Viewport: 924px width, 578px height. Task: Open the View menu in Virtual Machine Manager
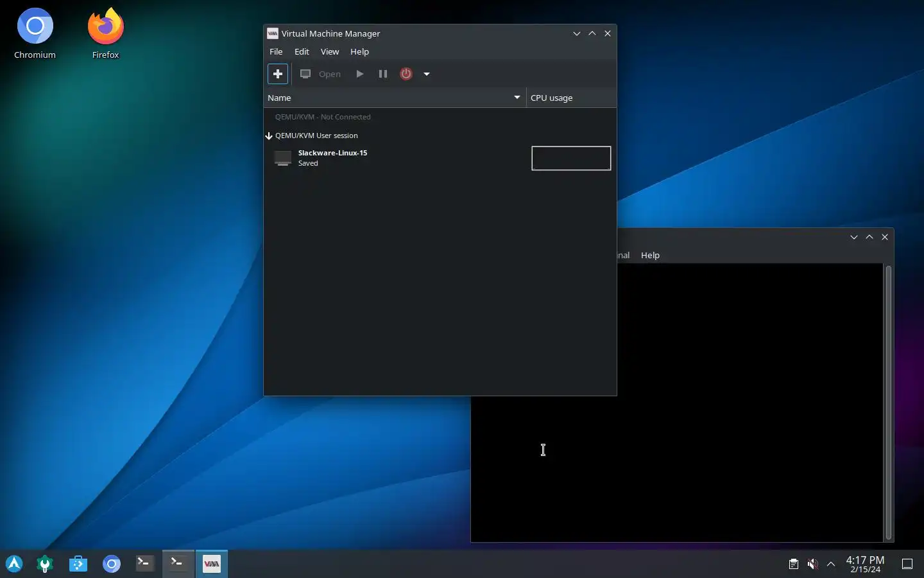[x=330, y=51]
